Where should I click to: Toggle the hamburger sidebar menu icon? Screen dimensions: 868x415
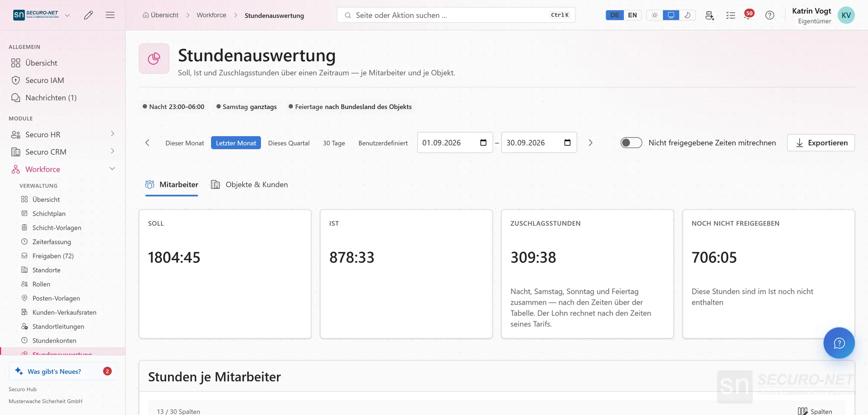pyautogui.click(x=110, y=15)
